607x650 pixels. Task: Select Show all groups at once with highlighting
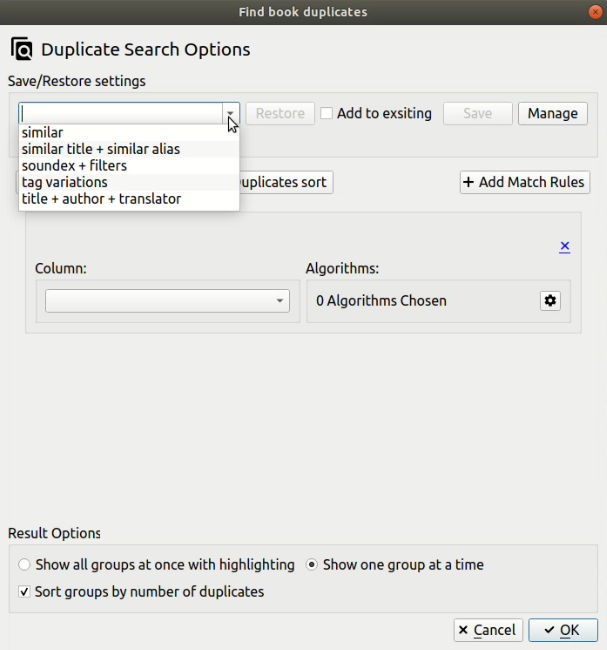(25, 565)
